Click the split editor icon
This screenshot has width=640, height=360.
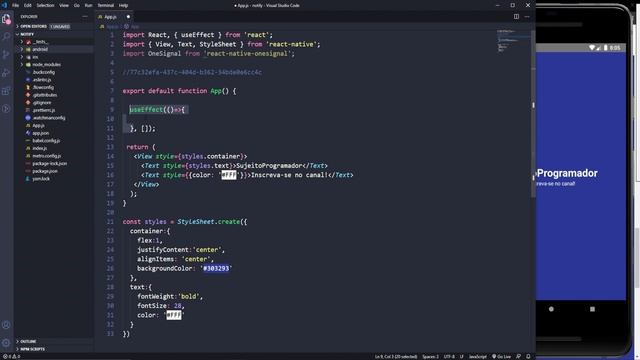tap(516, 17)
